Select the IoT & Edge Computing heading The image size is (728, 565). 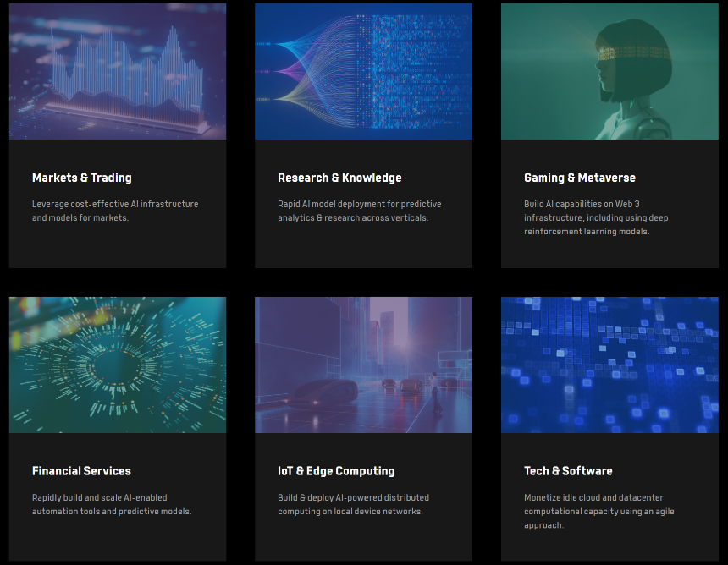pos(336,471)
